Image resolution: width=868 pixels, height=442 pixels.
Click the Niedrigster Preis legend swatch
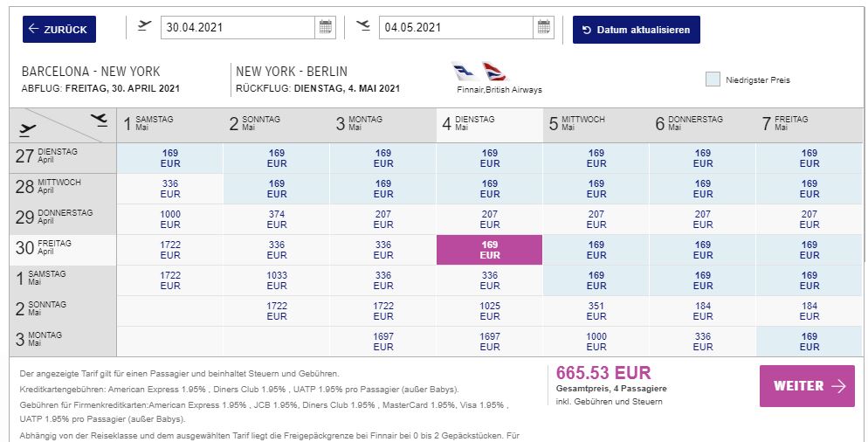tap(713, 79)
